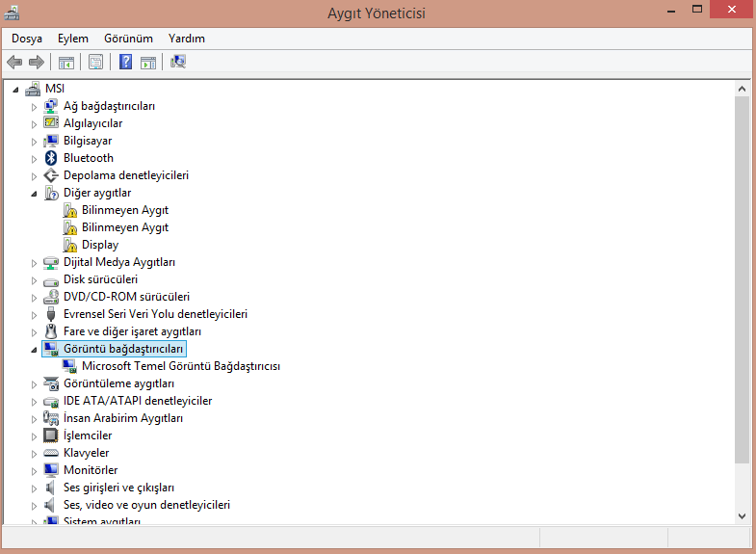This screenshot has width=756, height=554.
Task: Click the scrollbar down arrow
Action: click(x=742, y=516)
